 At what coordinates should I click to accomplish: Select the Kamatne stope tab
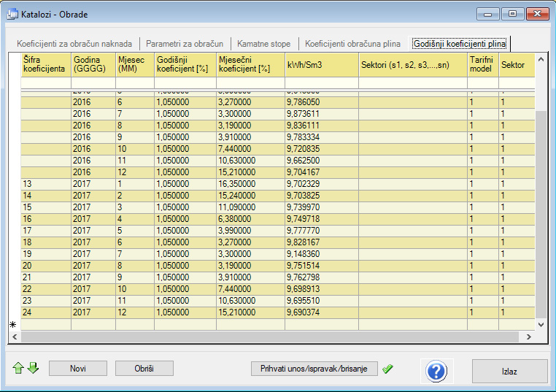point(264,44)
